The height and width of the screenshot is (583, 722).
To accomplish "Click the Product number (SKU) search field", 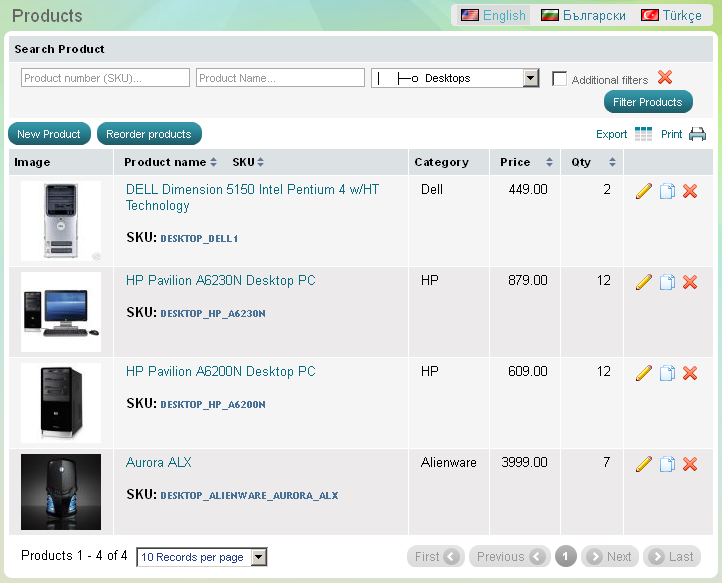I will [x=105, y=78].
